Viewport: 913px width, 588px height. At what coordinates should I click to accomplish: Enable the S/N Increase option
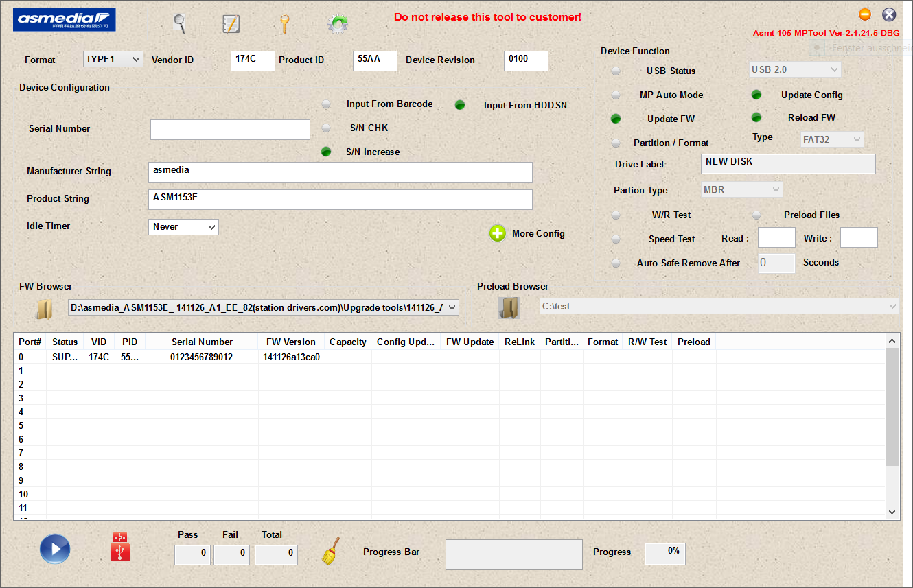(325, 151)
